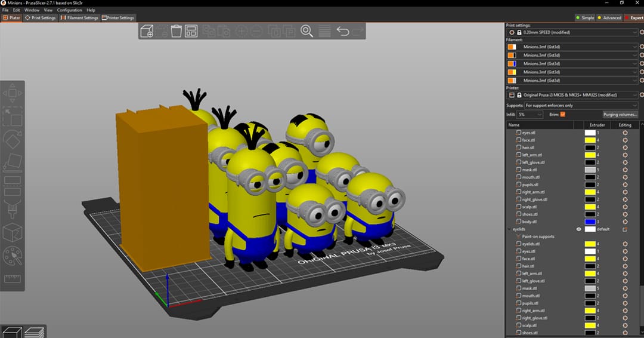
Task: Open the Search magnifier tool
Action: click(307, 31)
